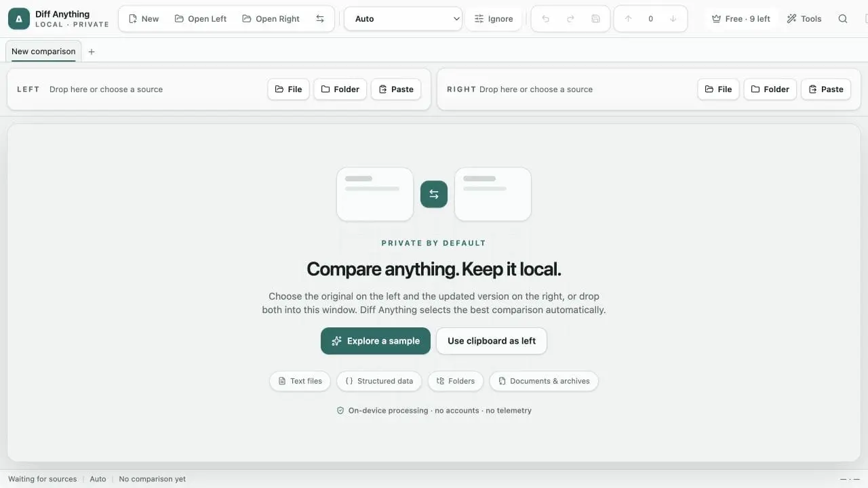
Task: Select the Text files chip
Action: coord(300,381)
